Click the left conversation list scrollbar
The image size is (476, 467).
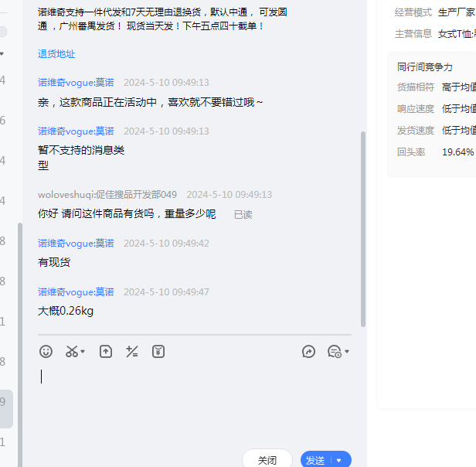pos(20,309)
